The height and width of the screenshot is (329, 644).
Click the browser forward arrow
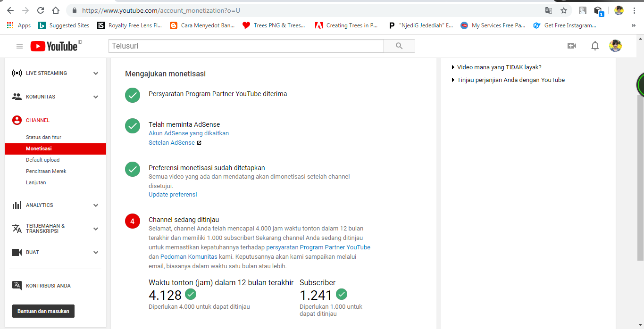(25, 10)
